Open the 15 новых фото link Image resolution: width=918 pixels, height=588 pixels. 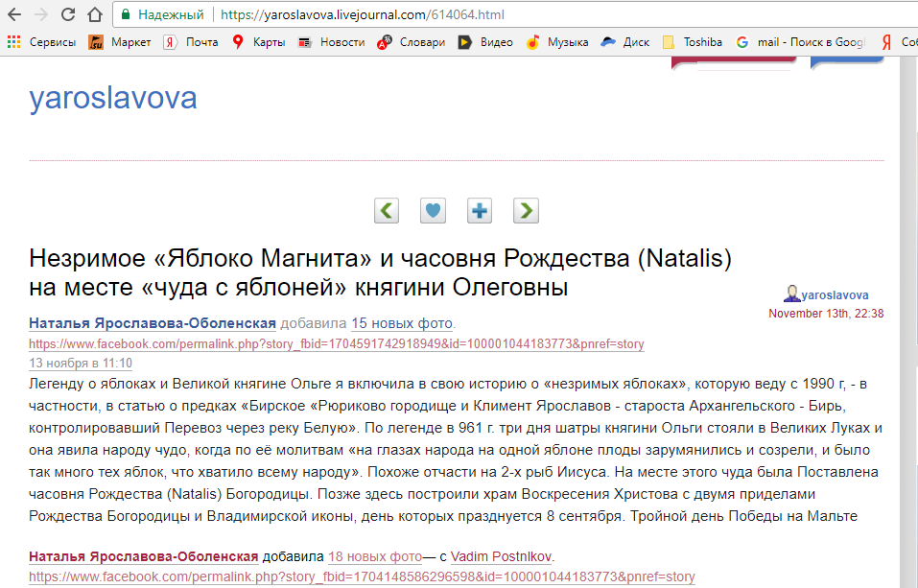402,323
